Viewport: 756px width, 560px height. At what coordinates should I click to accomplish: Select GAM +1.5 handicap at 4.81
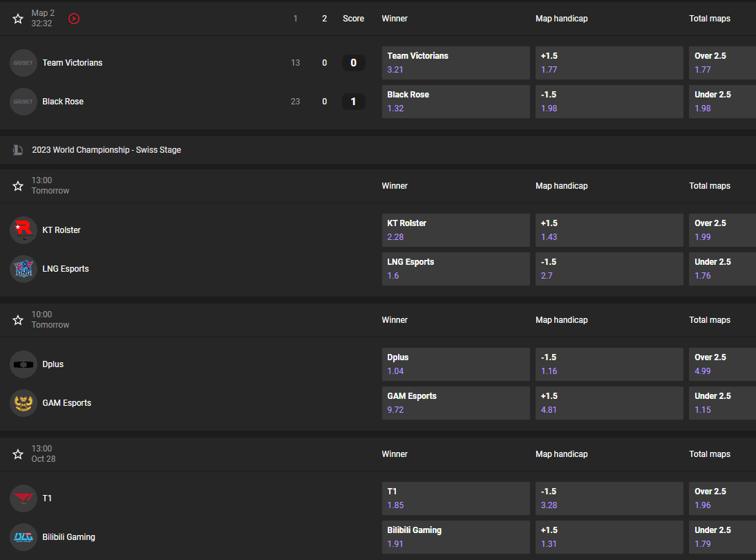(609, 403)
